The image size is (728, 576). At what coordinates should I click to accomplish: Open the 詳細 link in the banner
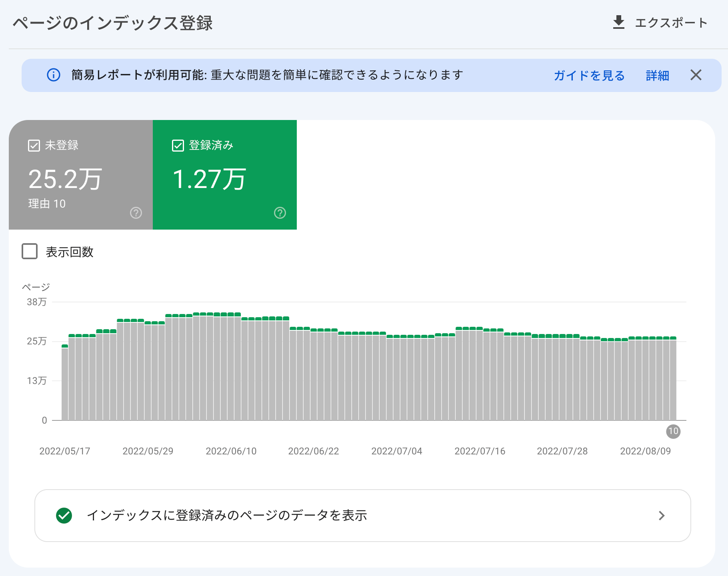(x=658, y=75)
